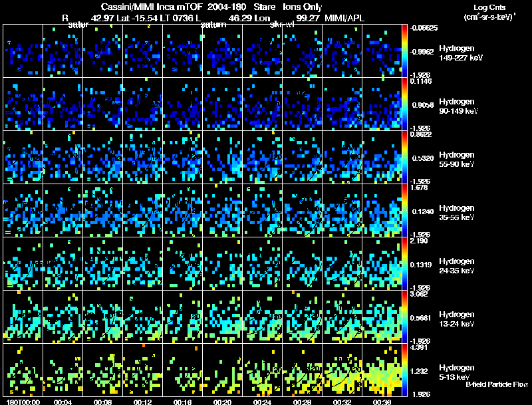Click the Hydrogen 24-35 keV panel at 00:32
The width and height of the screenshot is (532, 405).
tap(342, 263)
